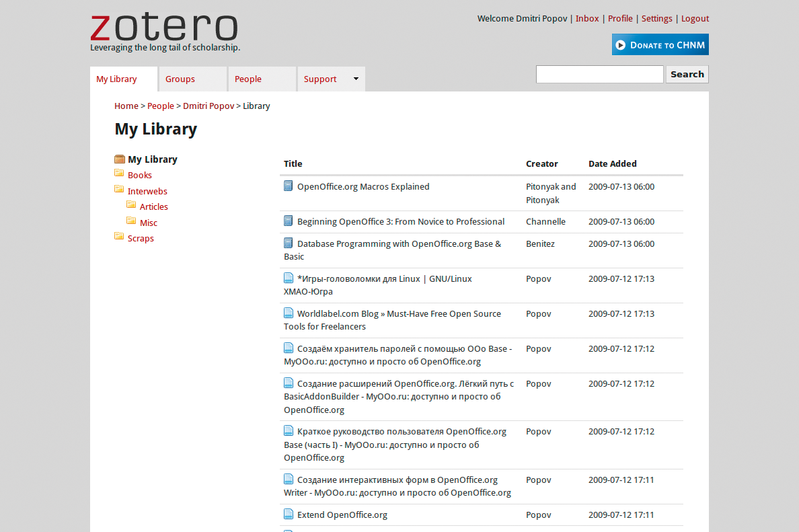Open item Создаём хранитель паролей с помощью OOo Base
This screenshot has height=532, width=799.
398,354
